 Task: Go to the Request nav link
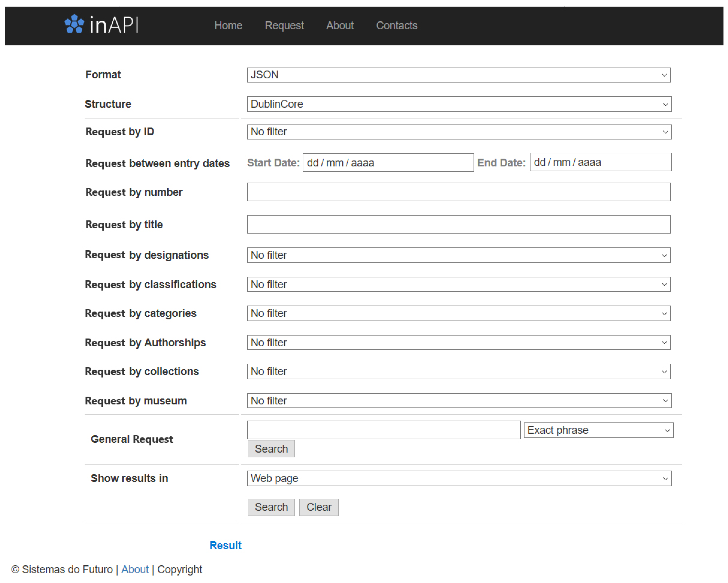click(x=284, y=25)
